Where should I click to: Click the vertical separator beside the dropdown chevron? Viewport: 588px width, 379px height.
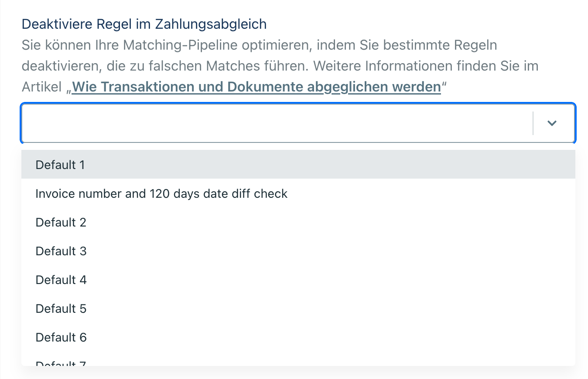533,123
